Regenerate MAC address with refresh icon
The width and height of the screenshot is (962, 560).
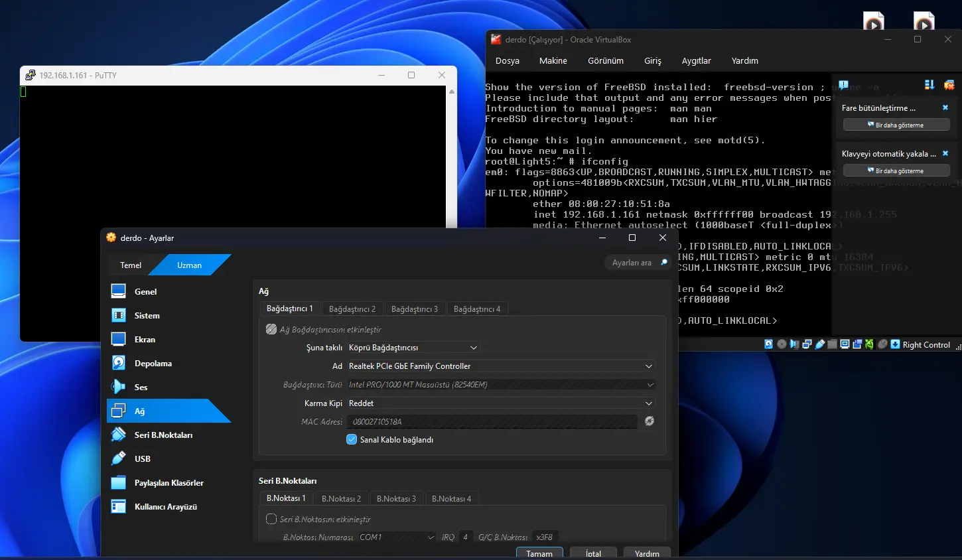click(x=650, y=421)
